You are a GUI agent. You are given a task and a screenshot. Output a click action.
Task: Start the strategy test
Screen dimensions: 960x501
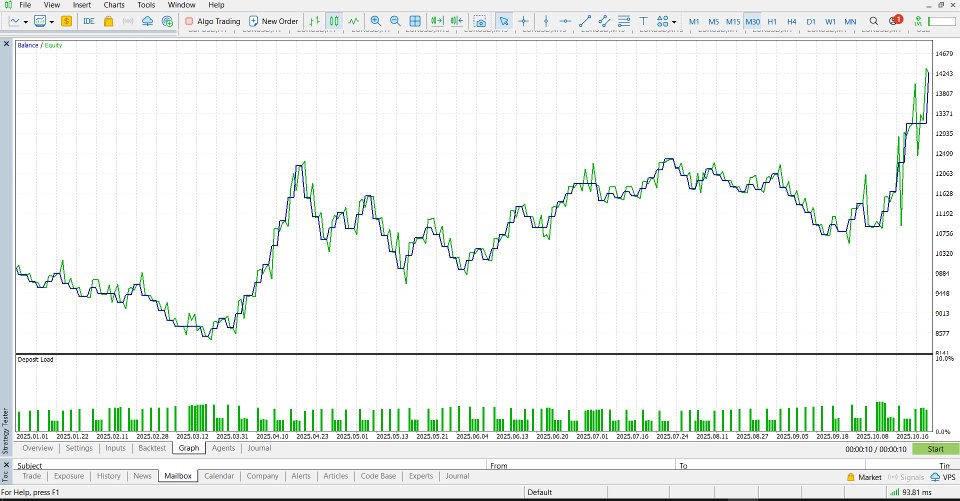pos(936,449)
